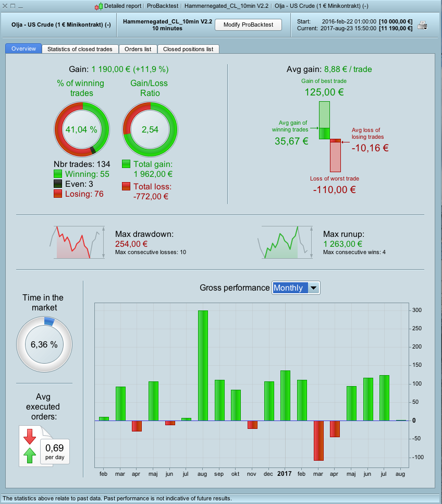Select the Overview tab
The image size is (442, 504).
tap(23, 49)
